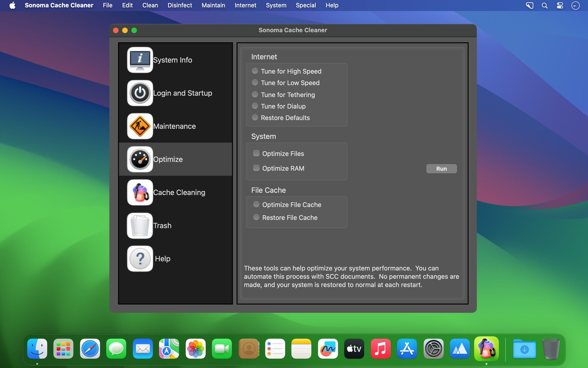Select Tune for Tethering
This screenshot has height=368, width=588.
255,94
